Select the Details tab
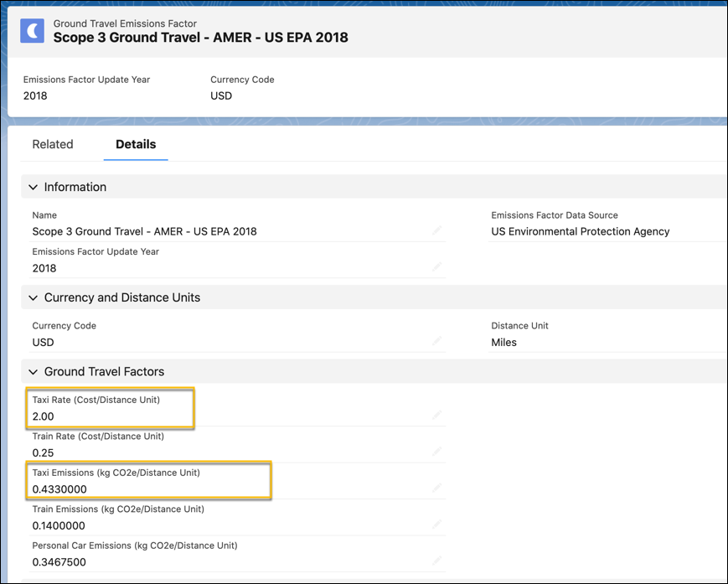728x584 pixels. [x=136, y=144]
